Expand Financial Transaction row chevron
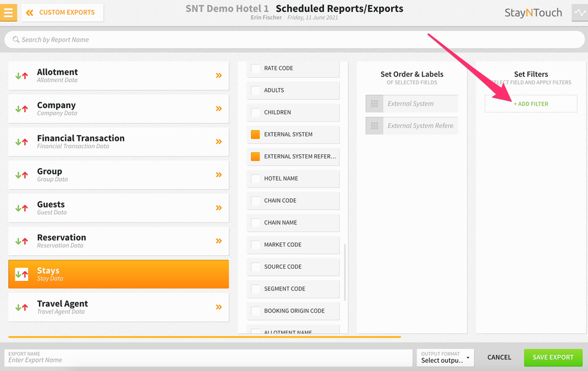The image size is (588, 371). 219,141
